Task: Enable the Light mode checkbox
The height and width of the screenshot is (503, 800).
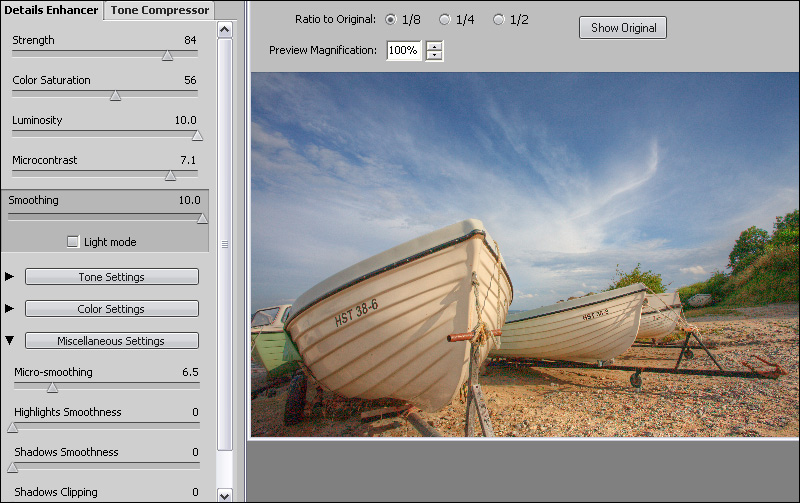Action: tap(73, 242)
